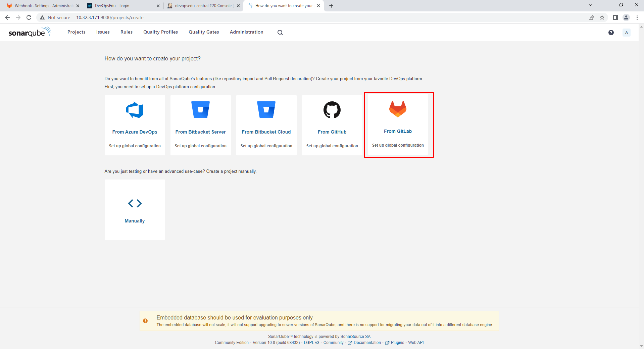Click Azure DevOps' Set up global configuration
This screenshot has height=349, width=644.
(x=135, y=146)
